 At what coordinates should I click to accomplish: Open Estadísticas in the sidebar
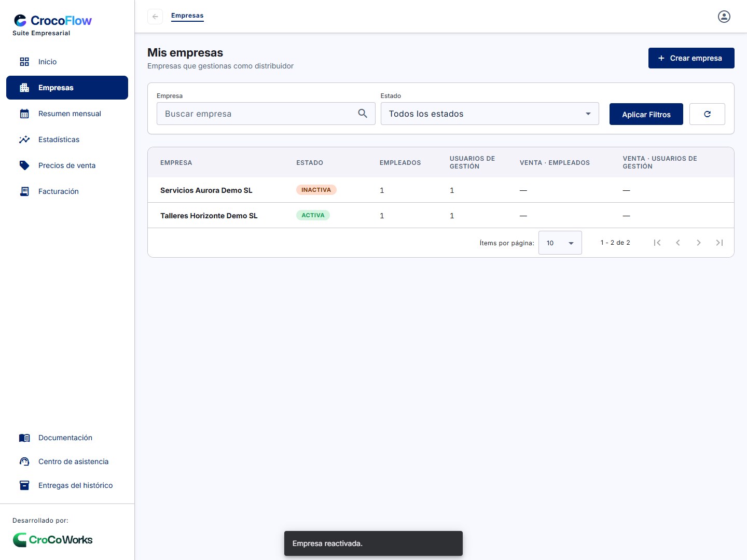point(67,139)
